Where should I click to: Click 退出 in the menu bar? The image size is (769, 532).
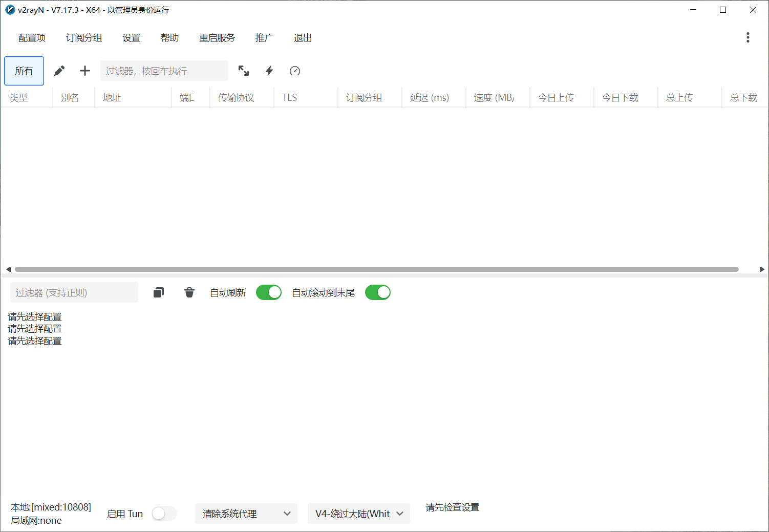pos(303,38)
